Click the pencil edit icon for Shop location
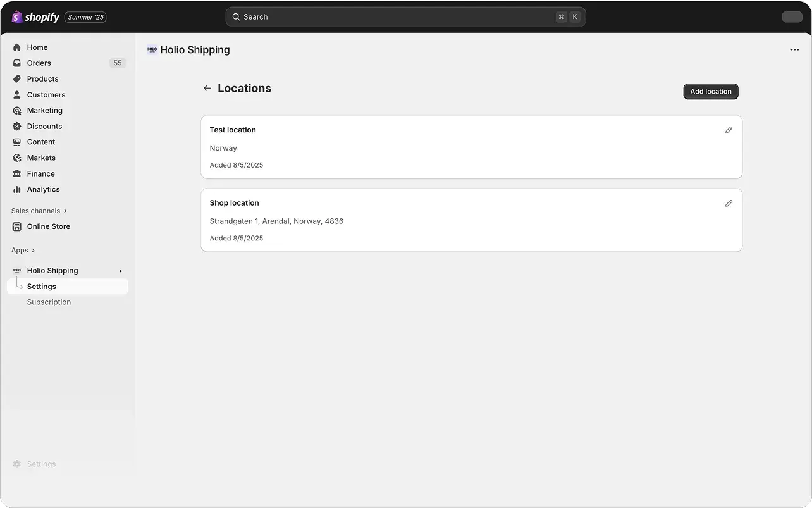This screenshot has width=812, height=508. coord(729,203)
